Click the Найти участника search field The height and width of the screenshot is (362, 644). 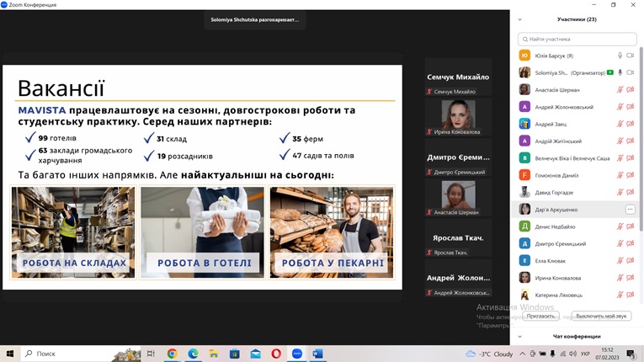[577, 39]
